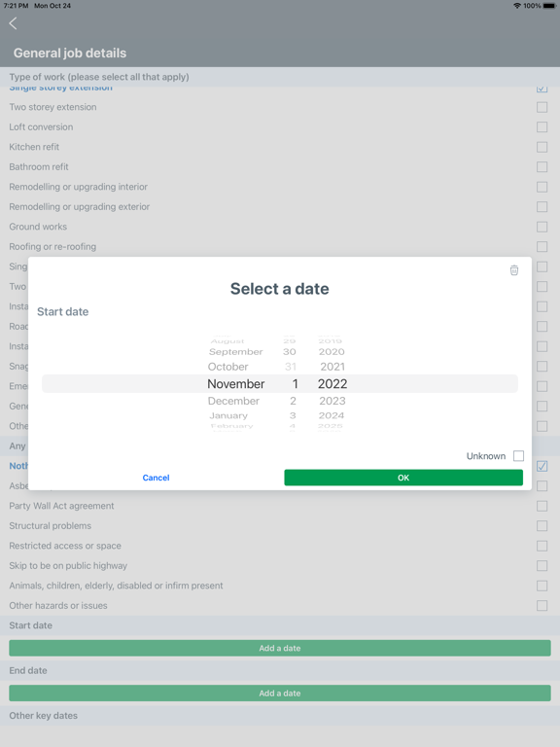Go back using the top-left arrow

point(13,23)
